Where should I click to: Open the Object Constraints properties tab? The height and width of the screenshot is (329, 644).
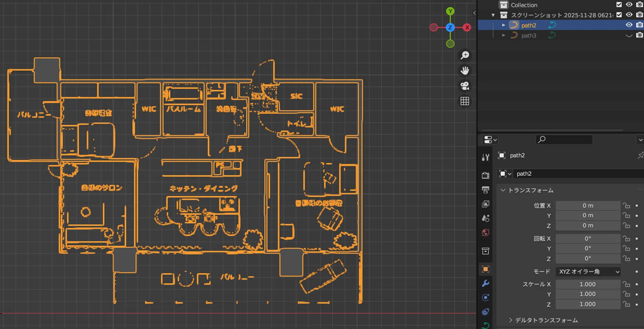pyautogui.click(x=486, y=312)
